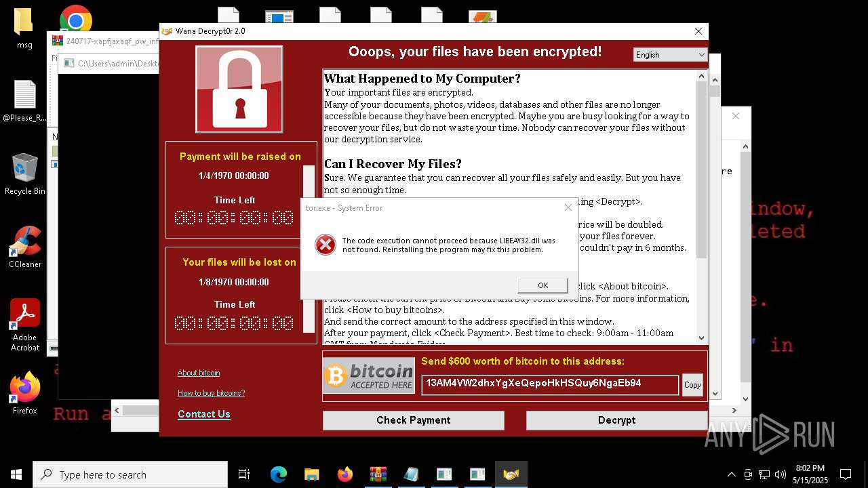Close the background window right of Wana Decrypt0r
This screenshot has height=488, width=868.
tap(736, 116)
